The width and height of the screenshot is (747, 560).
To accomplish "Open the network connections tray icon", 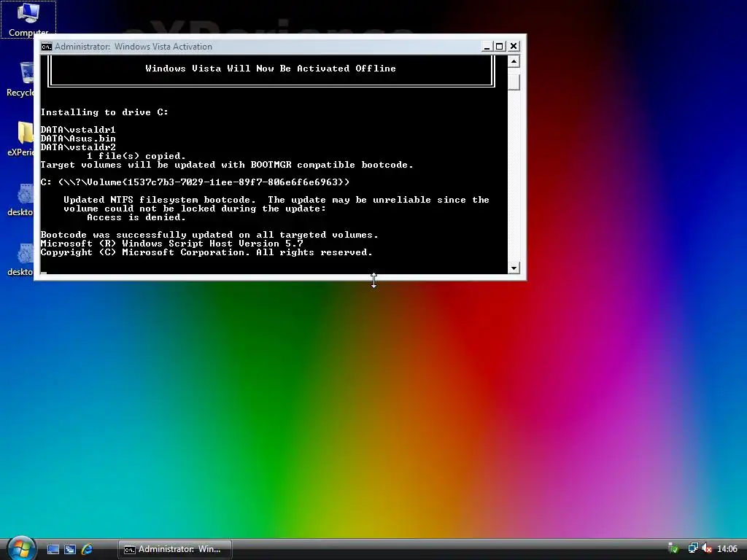I will tap(693, 548).
